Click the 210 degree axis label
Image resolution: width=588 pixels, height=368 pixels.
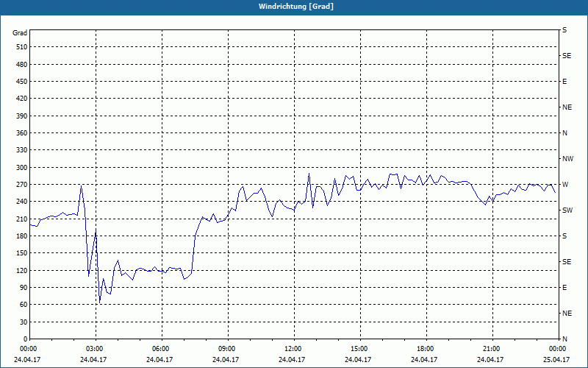tap(22, 219)
